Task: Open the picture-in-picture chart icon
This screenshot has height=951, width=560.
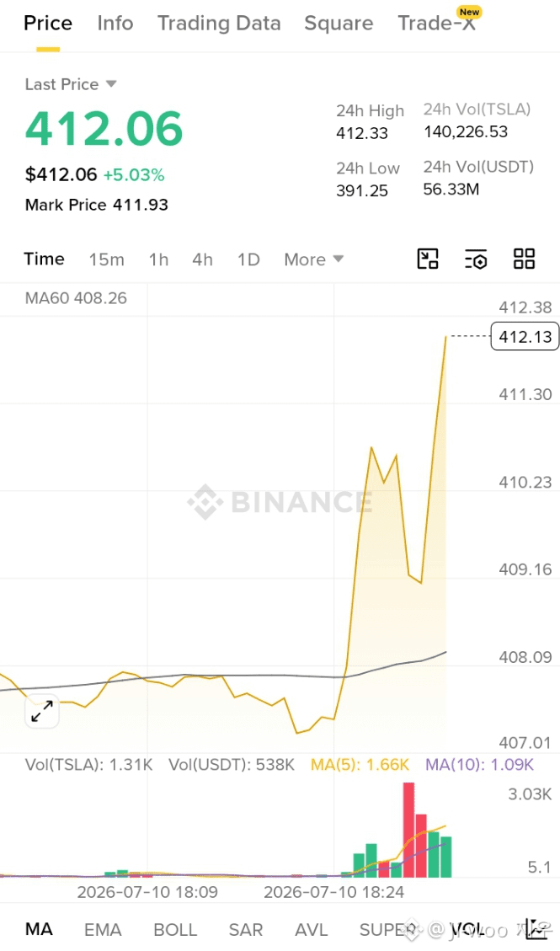Action: [x=428, y=259]
